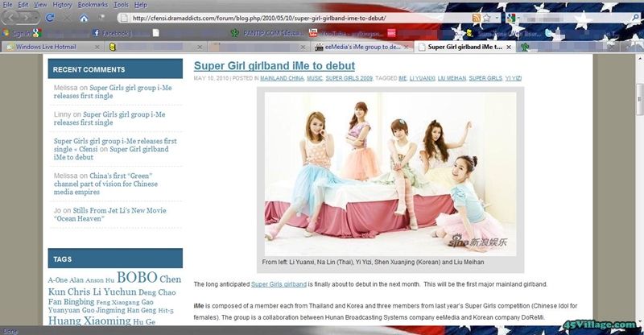This screenshot has width=644, height=335.
Task: Click the Google bookmark icon
Action: [37, 33]
